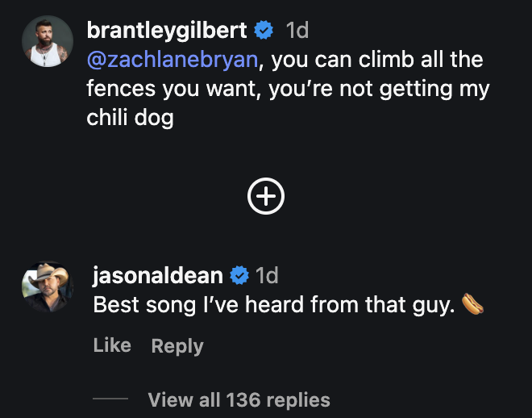The image size is (532, 418).
Task: Click the "chili dog" text in Brantley's comment
Action: pyautogui.click(x=130, y=117)
